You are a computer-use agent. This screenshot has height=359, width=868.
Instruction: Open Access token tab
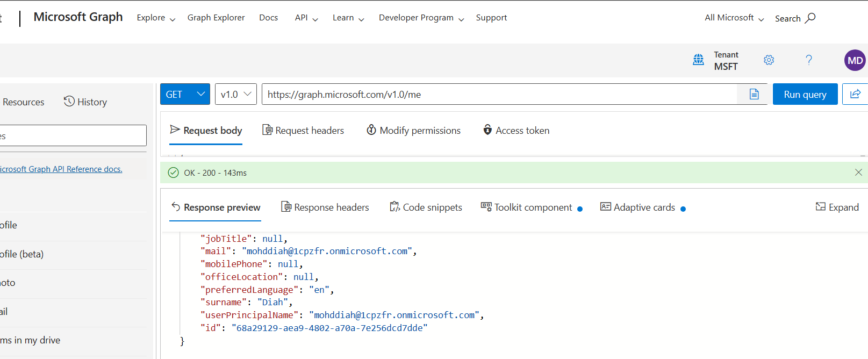click(517, 131)
